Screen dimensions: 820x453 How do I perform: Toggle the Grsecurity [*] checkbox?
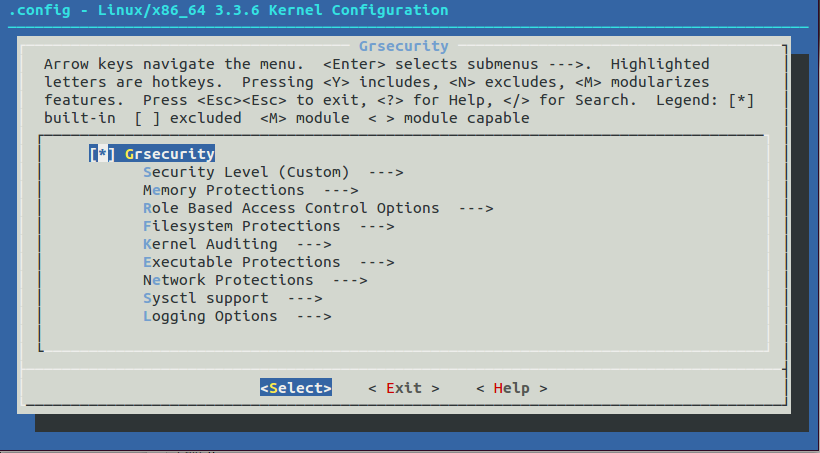coord(102,154)
